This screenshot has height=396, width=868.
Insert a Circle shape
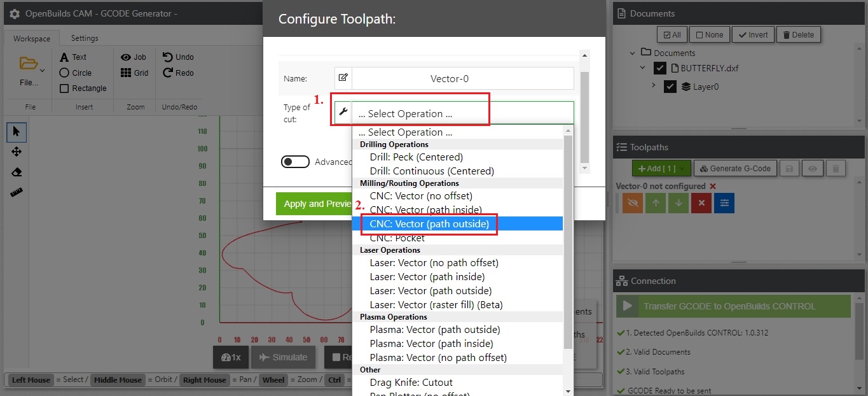(x=76, y=73)
